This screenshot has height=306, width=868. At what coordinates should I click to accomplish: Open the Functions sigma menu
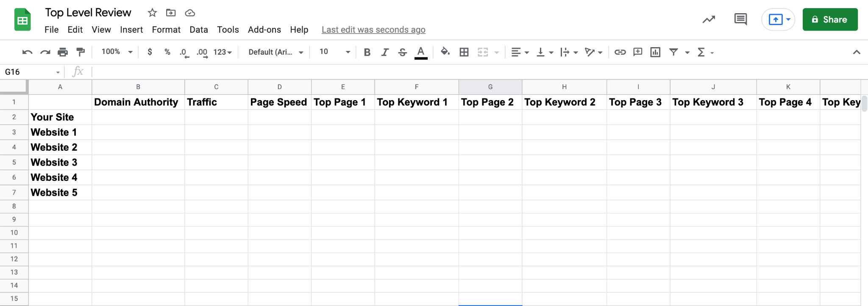(x=705, y=52)
